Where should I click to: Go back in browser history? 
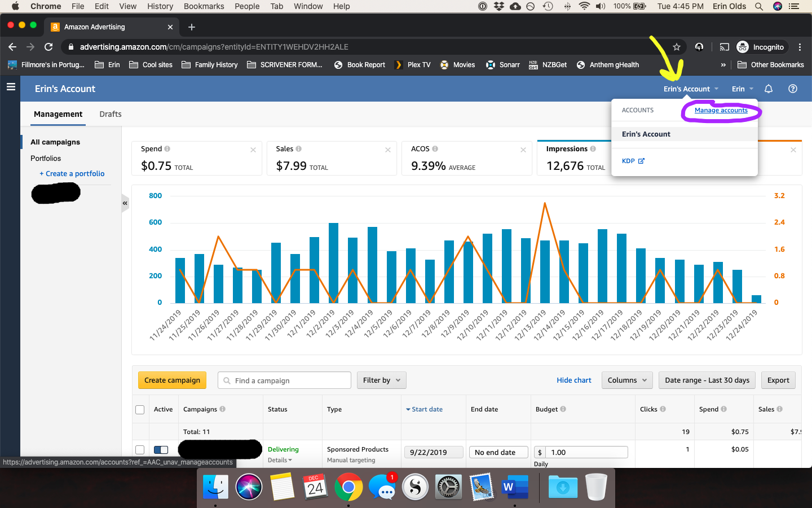tap(12, 47)
